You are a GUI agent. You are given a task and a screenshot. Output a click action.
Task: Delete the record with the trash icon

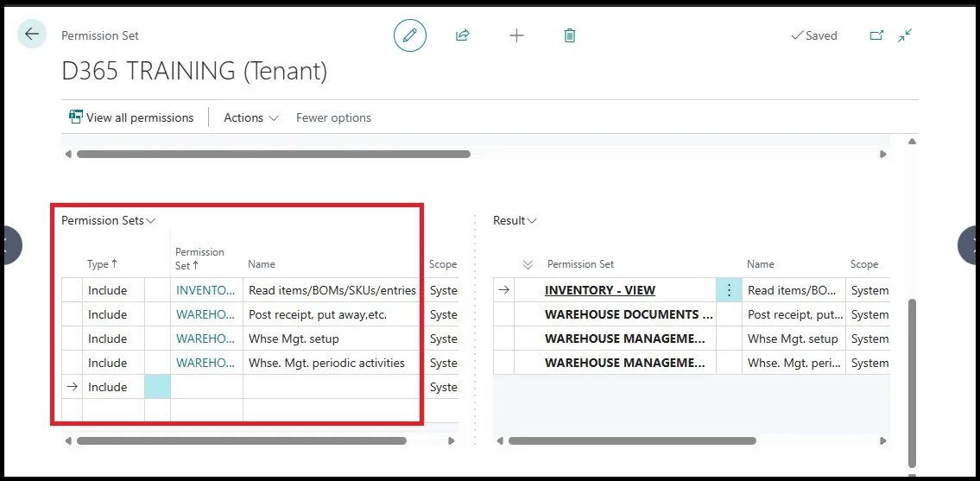pyautogui.click(x=569, y=35)
